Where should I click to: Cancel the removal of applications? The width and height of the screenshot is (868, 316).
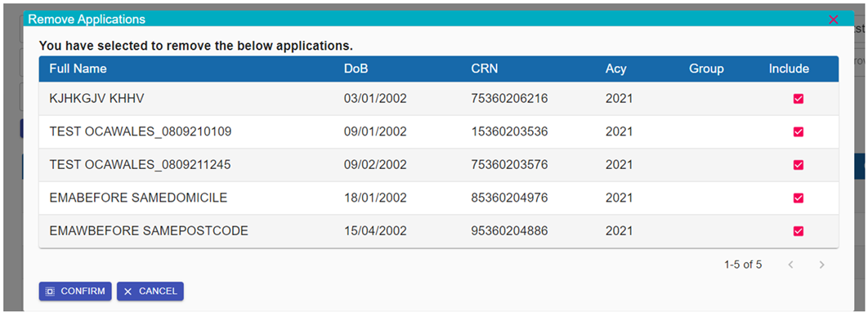150,292
